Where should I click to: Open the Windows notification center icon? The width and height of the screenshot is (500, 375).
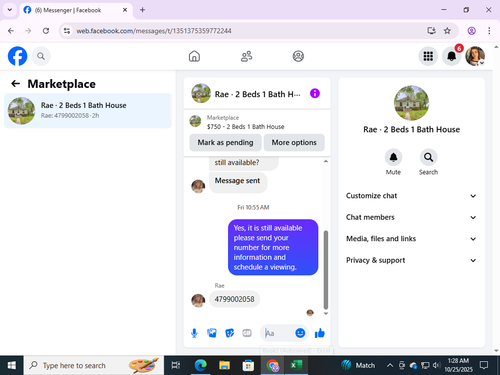coord(484,365)
